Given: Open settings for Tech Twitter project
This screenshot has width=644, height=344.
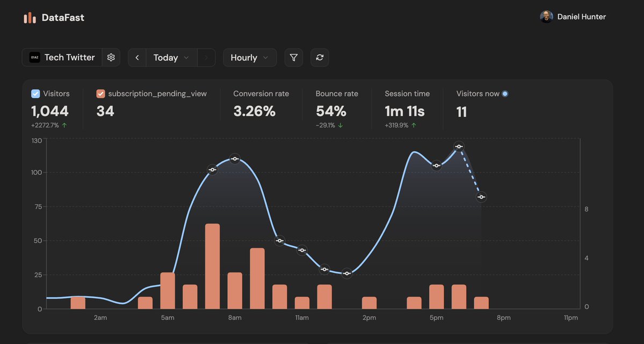Looking at the screenshot, I should tap(111, 57).
